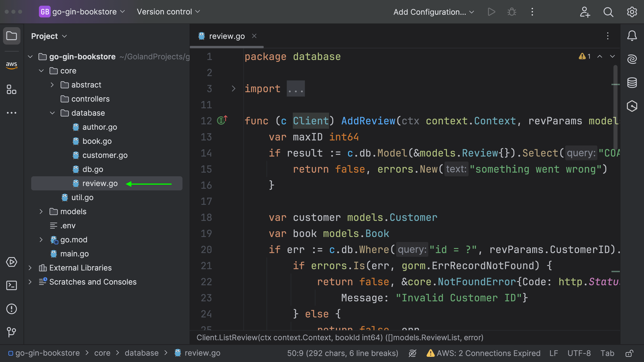Toggle the Project tool window folder icon
This screenshot has width=644, height=362.
[x=12, y=36]
